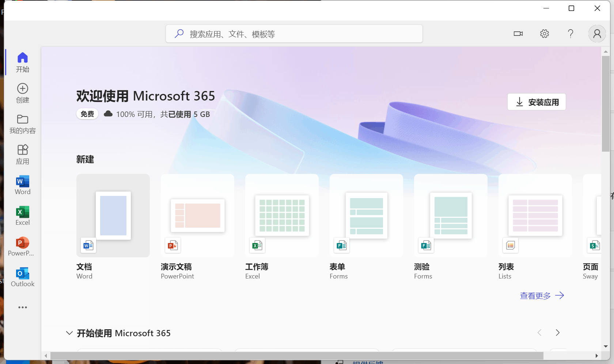614x364 pixels.
Task: Click the search magnifier icon
Action: (179, 34)
